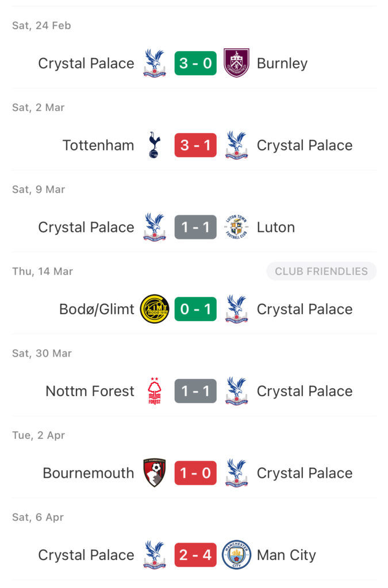Tap the Man City crest
Screen dimensions: 388x588
click(x=236, y=555)
